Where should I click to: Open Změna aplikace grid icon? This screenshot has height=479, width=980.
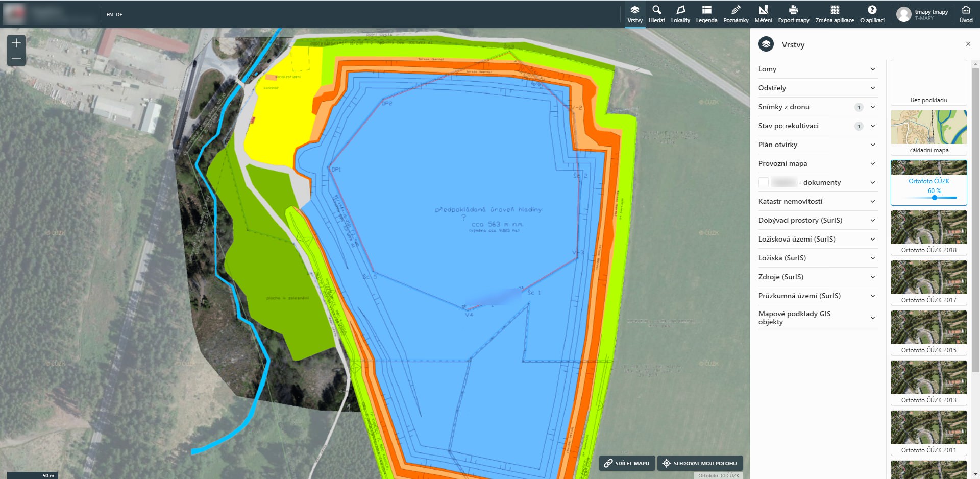click(x=835, y=14)
